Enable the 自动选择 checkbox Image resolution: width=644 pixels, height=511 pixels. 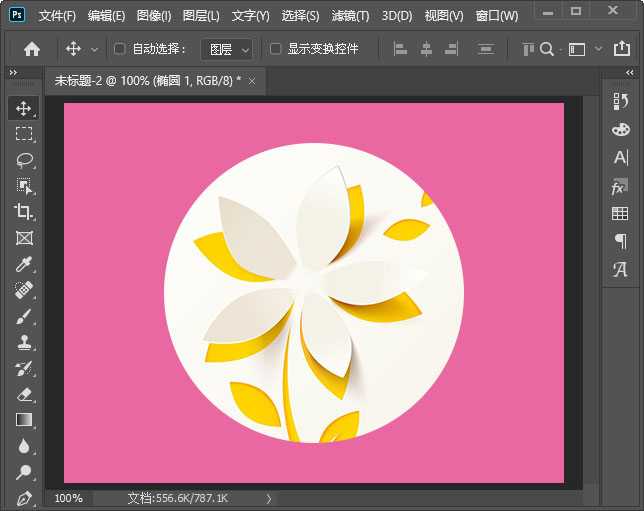coord(120,49)
